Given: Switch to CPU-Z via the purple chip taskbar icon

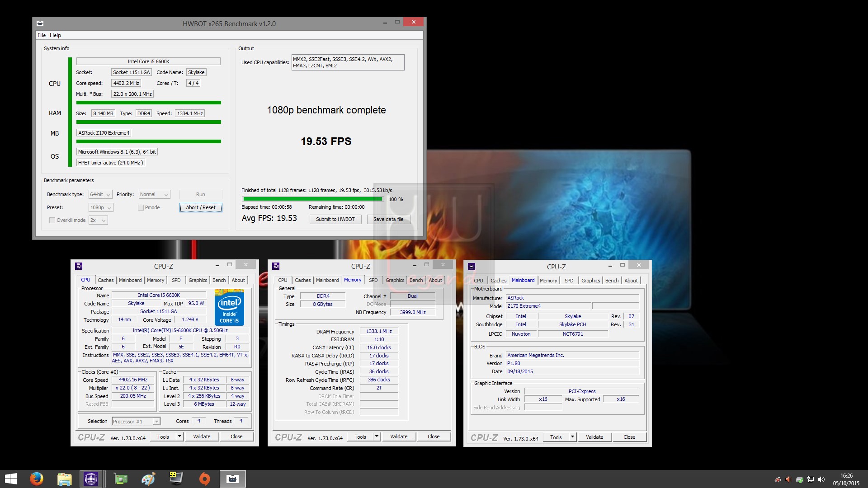Looking at the screenshot, I should [x=91, y=479].
